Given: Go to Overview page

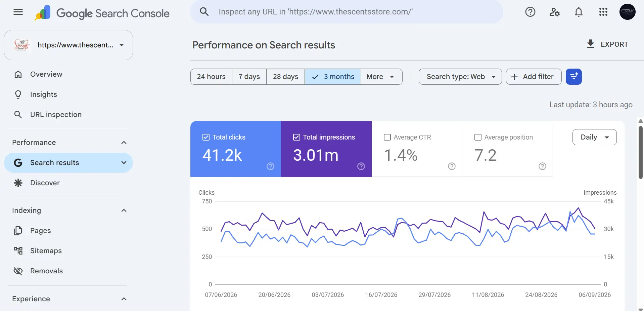Looking at the screenshot, I should point(68,74).
